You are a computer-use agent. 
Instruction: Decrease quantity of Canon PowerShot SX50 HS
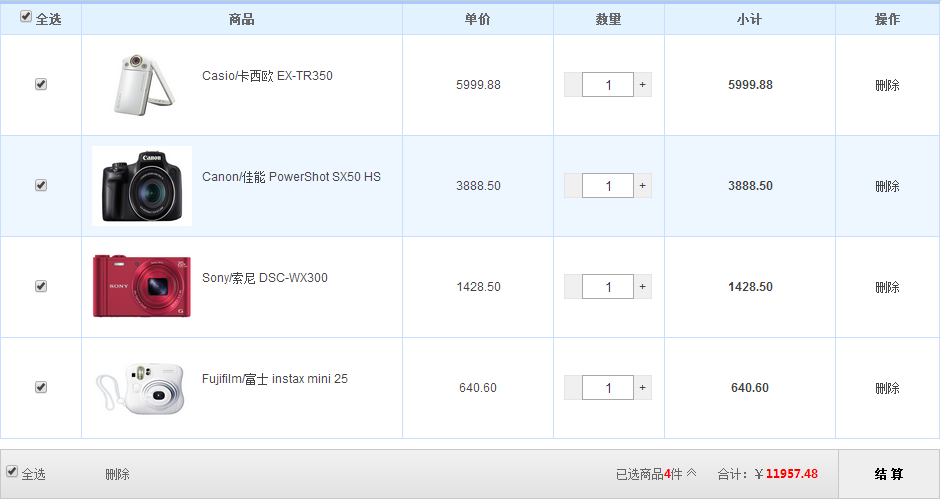[573, 185]
